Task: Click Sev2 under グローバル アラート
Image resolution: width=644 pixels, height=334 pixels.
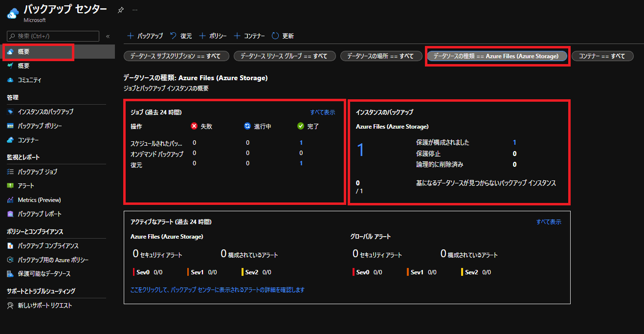Action: tap(472, 272)
